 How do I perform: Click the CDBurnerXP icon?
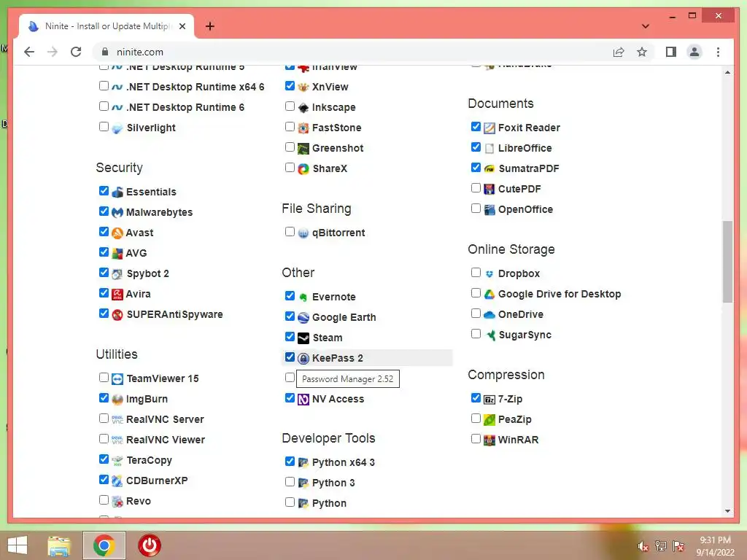click(117, 481)
